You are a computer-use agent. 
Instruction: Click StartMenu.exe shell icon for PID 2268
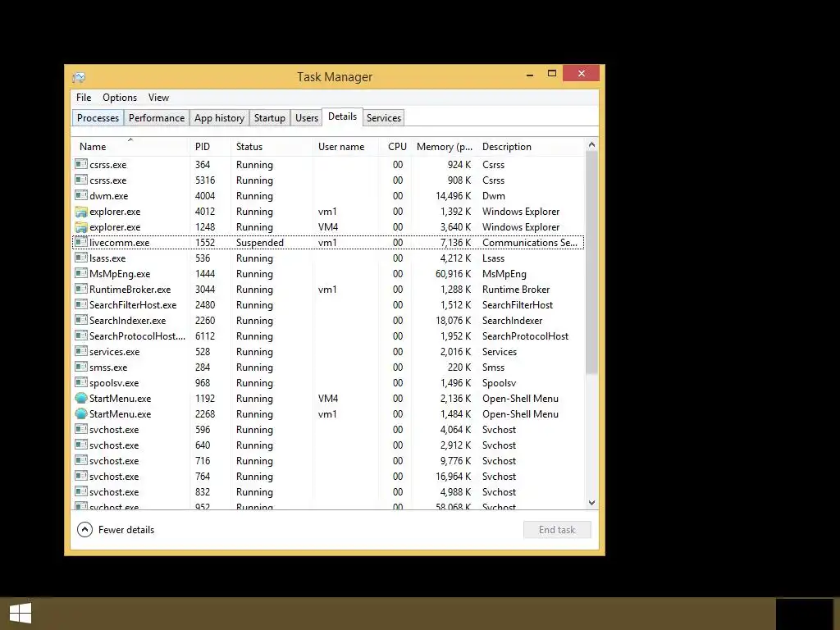pos(81,413)
